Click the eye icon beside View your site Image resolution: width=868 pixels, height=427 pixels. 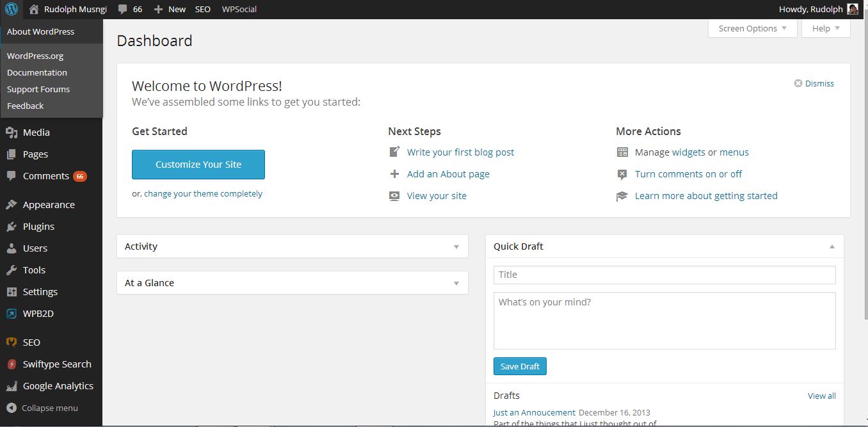click(x=394, y=196)
